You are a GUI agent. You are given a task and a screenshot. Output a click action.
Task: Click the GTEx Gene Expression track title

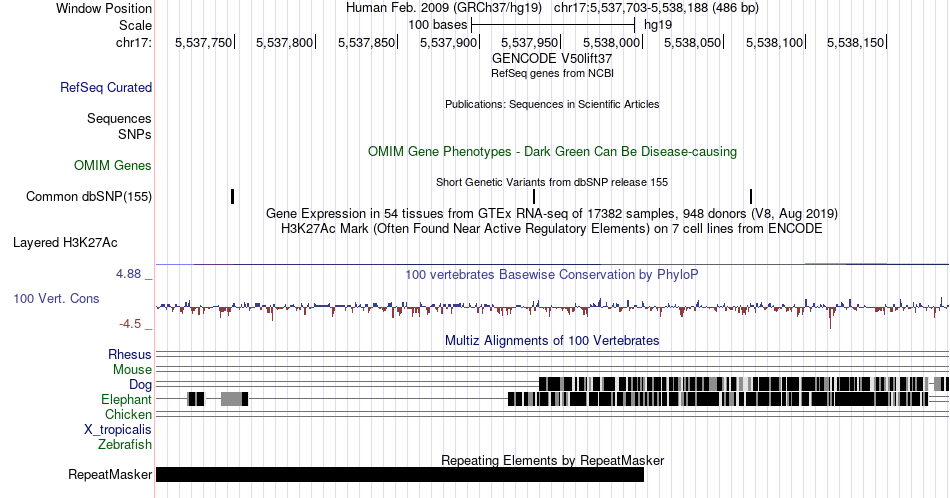click(552, 214)
